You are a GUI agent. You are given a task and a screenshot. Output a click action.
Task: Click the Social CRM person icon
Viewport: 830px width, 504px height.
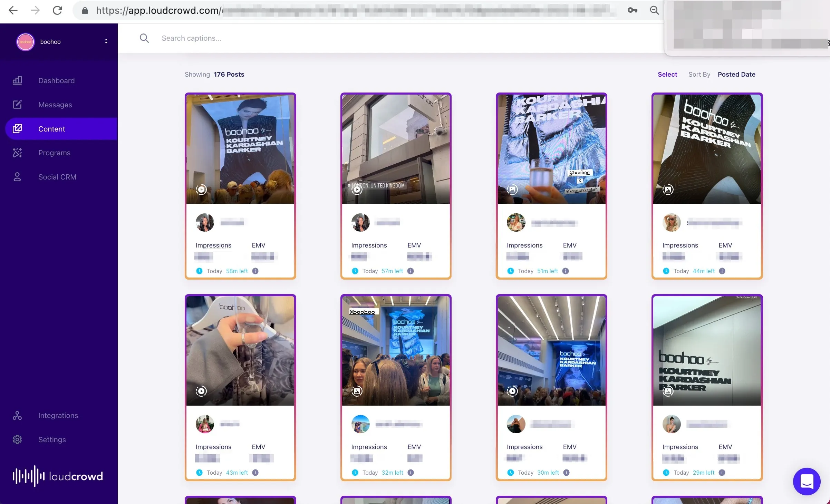(17, 177)
